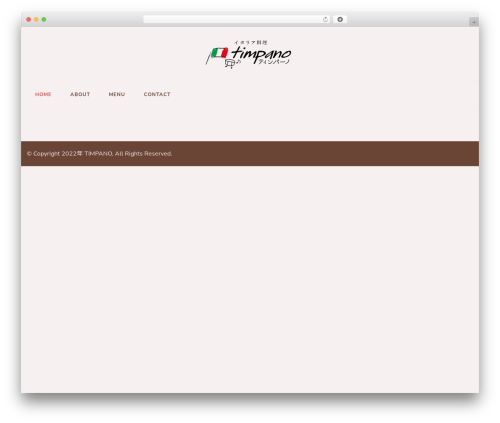Click the browser reload icon
Screen dimensions: 500x423
[x=325, y=20]
